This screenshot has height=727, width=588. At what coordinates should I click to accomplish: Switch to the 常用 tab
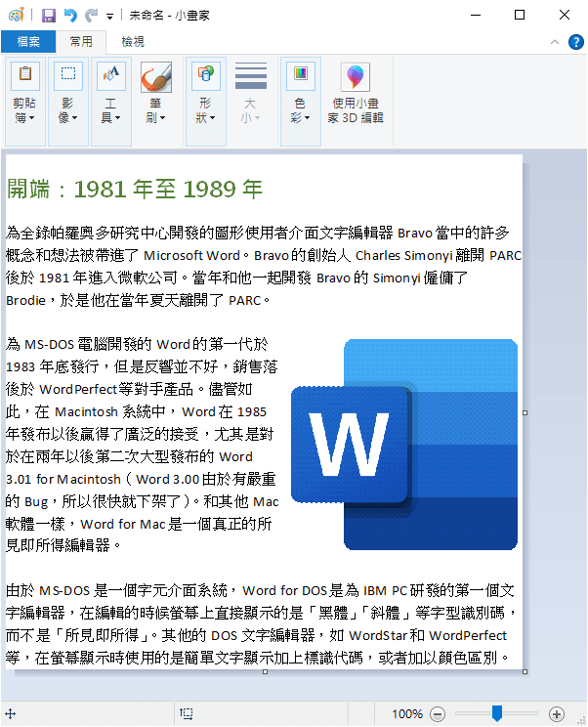click(x=81, y=42)
